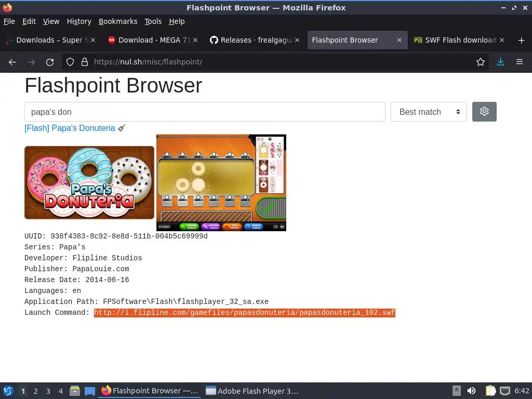Open the Bookmarks menu

tap(118, 21)
